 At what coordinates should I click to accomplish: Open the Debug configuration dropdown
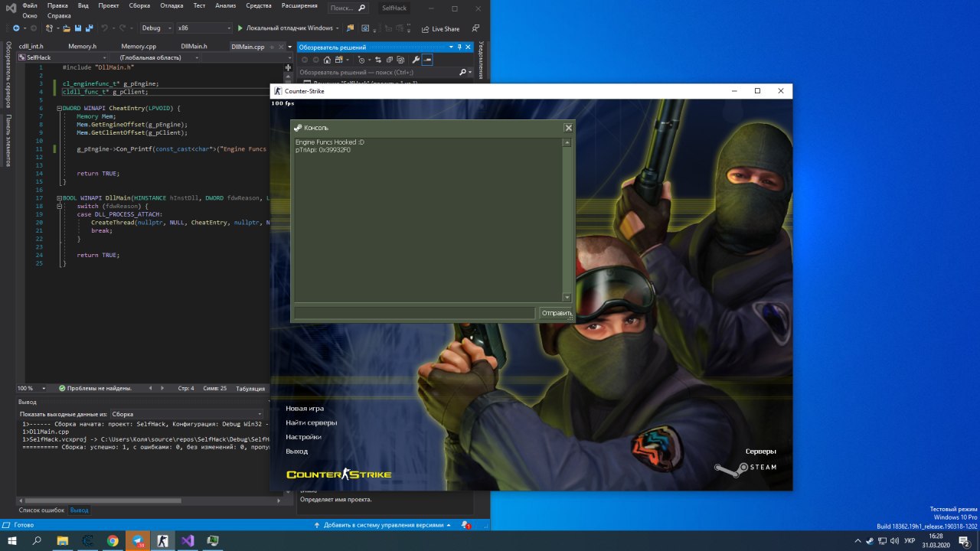click(x=156, y=28)
